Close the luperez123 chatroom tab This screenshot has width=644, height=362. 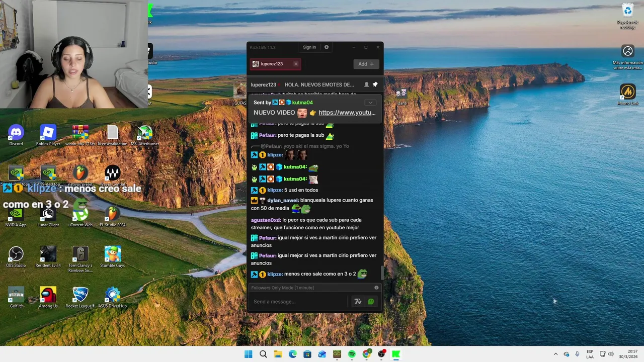pos(296,64)
